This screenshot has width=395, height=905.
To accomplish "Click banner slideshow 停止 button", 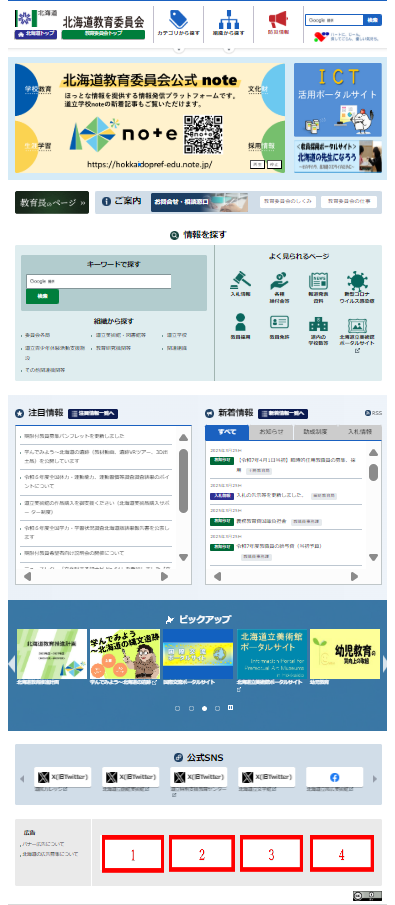I will point(274,164).
